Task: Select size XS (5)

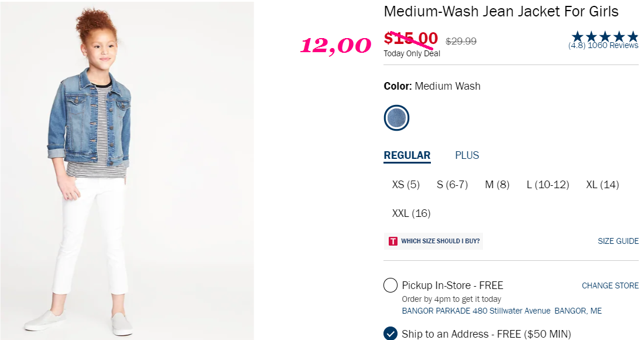Action: pos(406,185)
